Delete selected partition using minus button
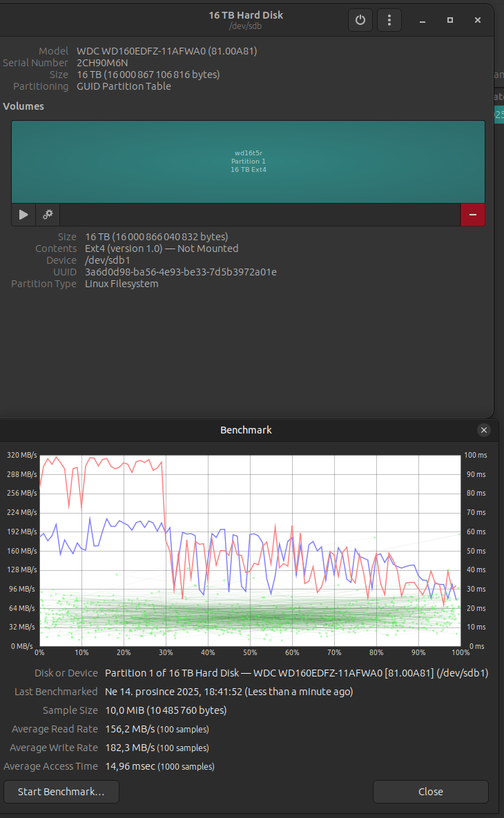 pyautogui.click(x=472, y=215)
